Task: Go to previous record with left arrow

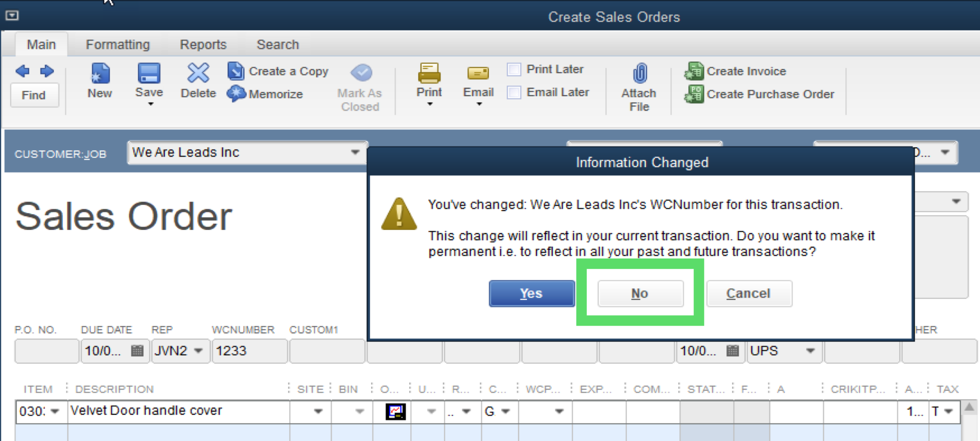Action: pyautogui.click(x=22, y=71)
